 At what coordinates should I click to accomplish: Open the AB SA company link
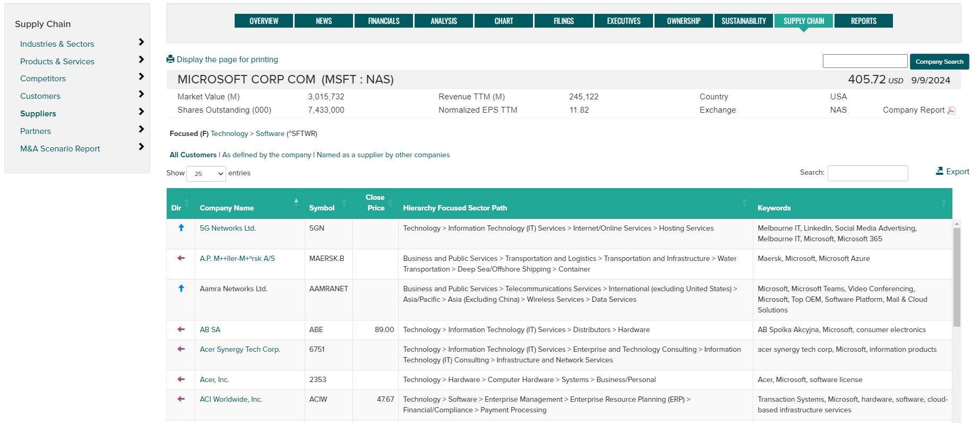click(x=210, y=329)
